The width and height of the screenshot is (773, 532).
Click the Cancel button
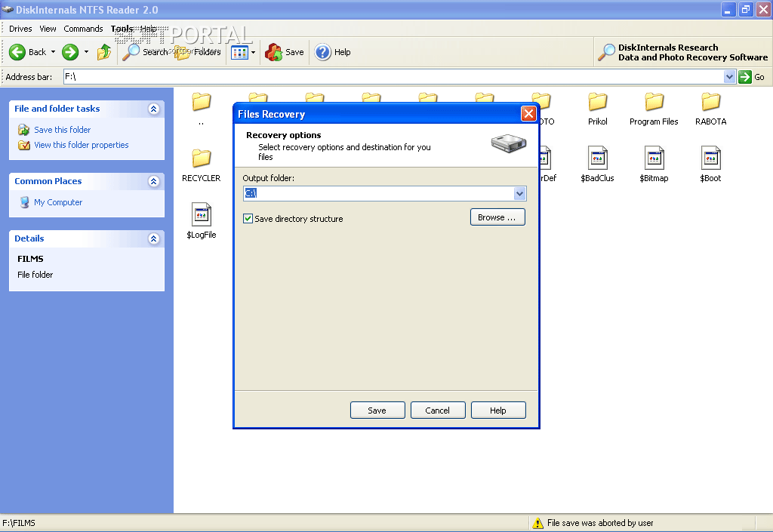(x=438, y=411)
